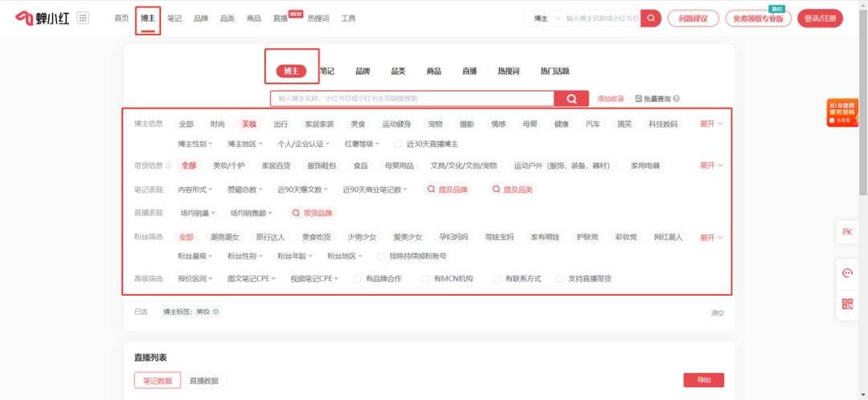Click the 批量查询 help question icon
The width and height of the screenshot is (868, 400).
[677, 99]
